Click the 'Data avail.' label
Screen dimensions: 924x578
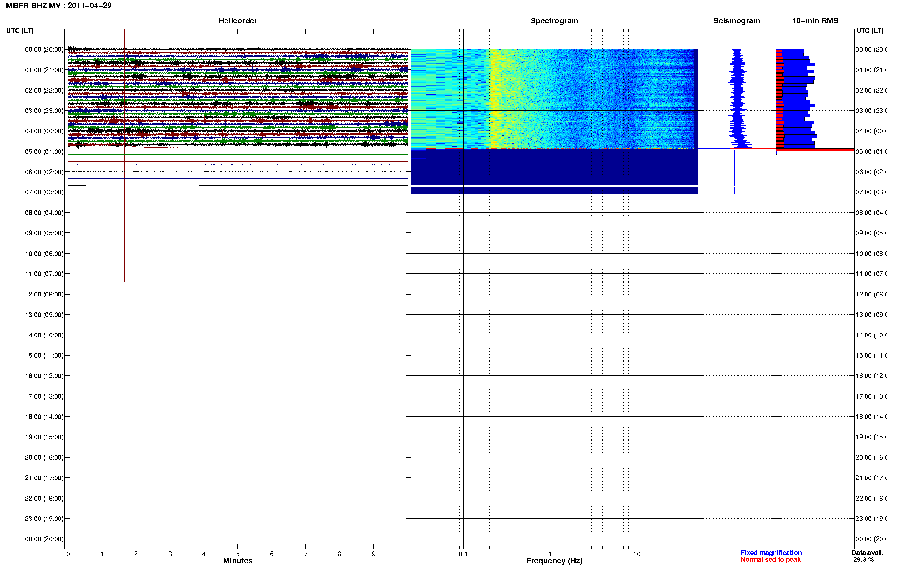pyautogui.click(x=867, y=553)
